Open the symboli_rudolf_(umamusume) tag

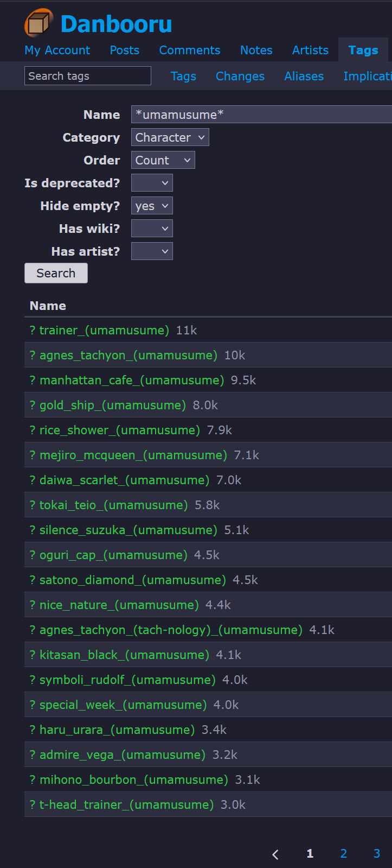coord(127,680)
